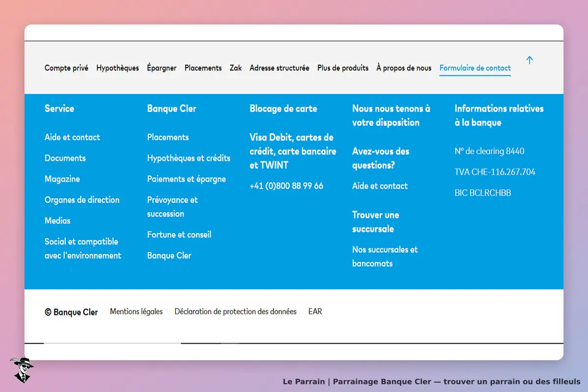Open Compte privé in footer navigation

click(x=67, y=68)
